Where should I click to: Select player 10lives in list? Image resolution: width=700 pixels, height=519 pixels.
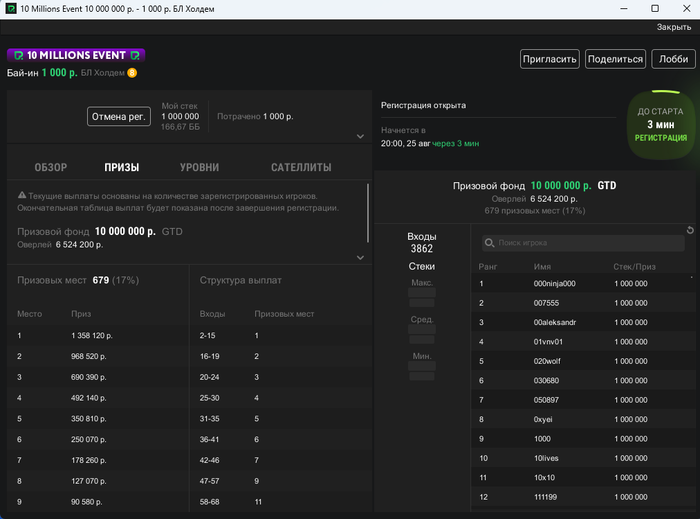coord(583,458)
